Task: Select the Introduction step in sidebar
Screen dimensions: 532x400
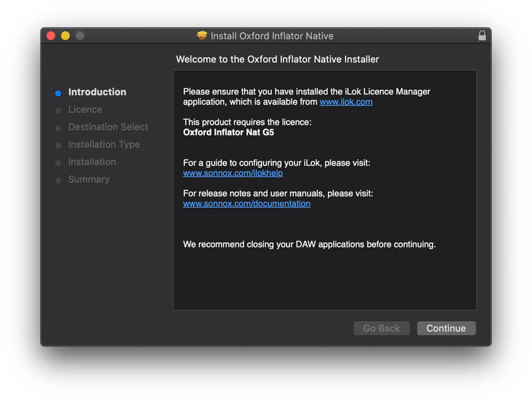Action: 97,92
